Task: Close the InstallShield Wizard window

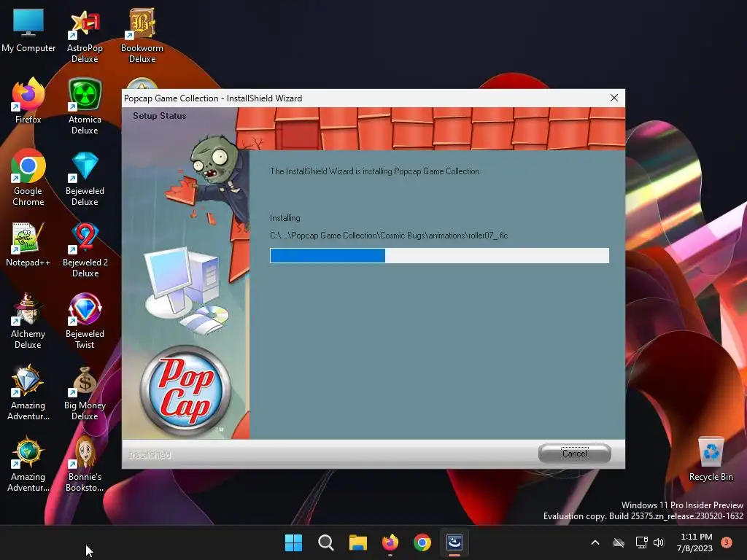Action: click(x=614, y=98)
